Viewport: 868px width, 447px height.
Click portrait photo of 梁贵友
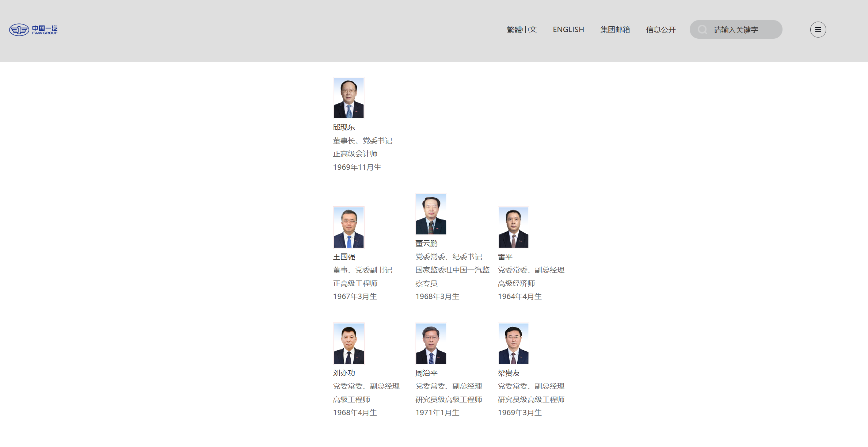pos(513,343)
